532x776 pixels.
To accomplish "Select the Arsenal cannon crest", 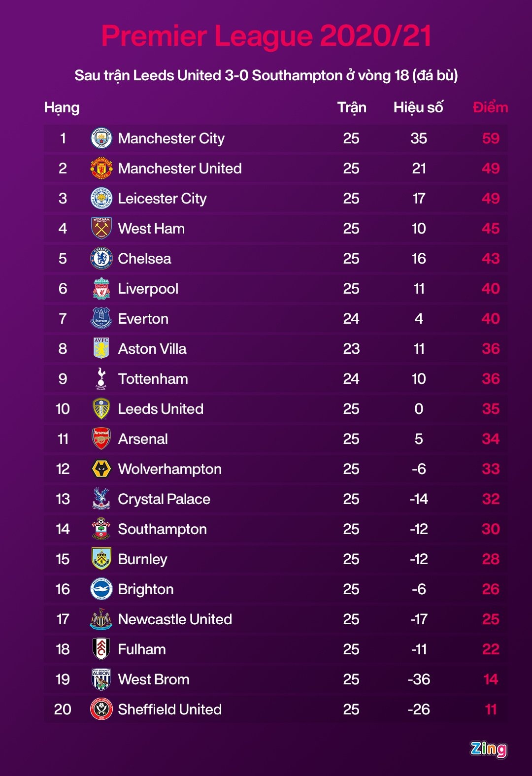I will tap(101, 439).
